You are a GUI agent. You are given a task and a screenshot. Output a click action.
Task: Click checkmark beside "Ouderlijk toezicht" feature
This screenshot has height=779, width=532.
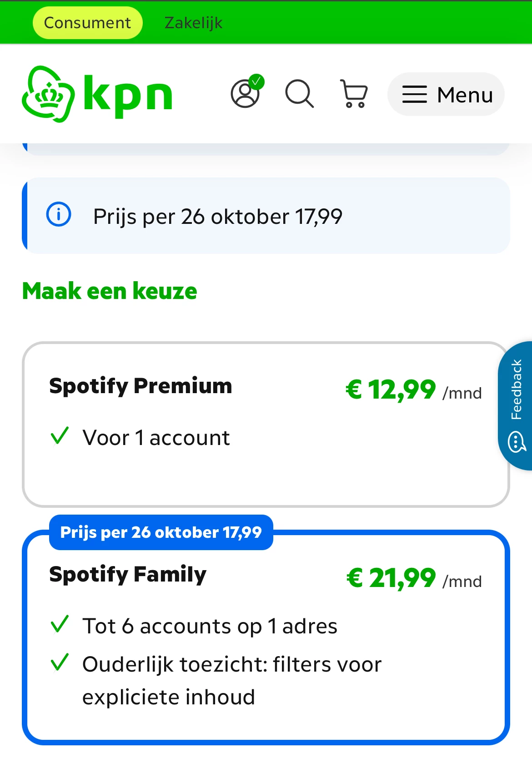pos(60,663)
